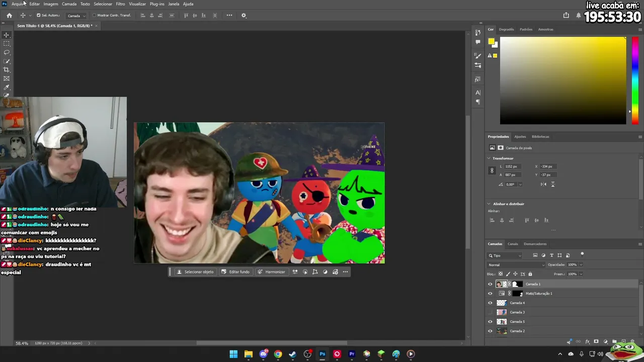Open Photoshop in the Windows taskbar
This screenshot has width=644, height=362.
(x=323, y=354)
